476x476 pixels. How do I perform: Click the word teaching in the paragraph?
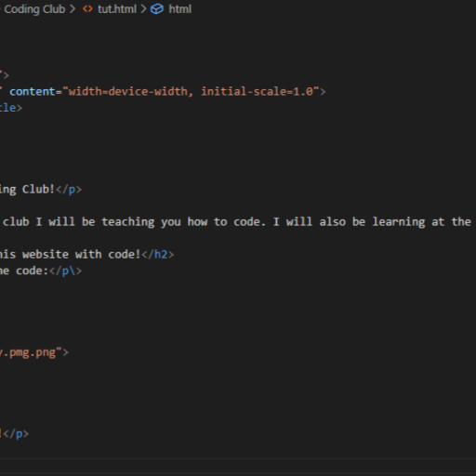[x=128, y=222]
